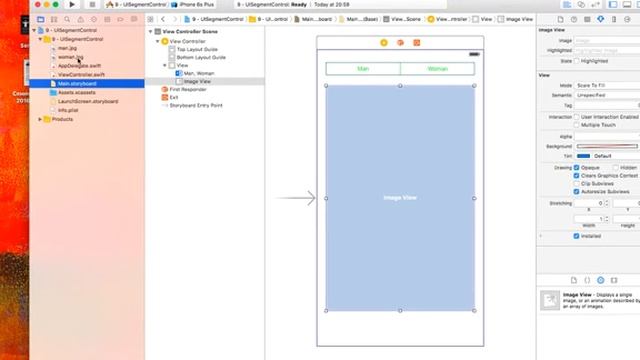Toggle the Installed checkbox
The height and width of the screenshot is (360, 640).
576,236
